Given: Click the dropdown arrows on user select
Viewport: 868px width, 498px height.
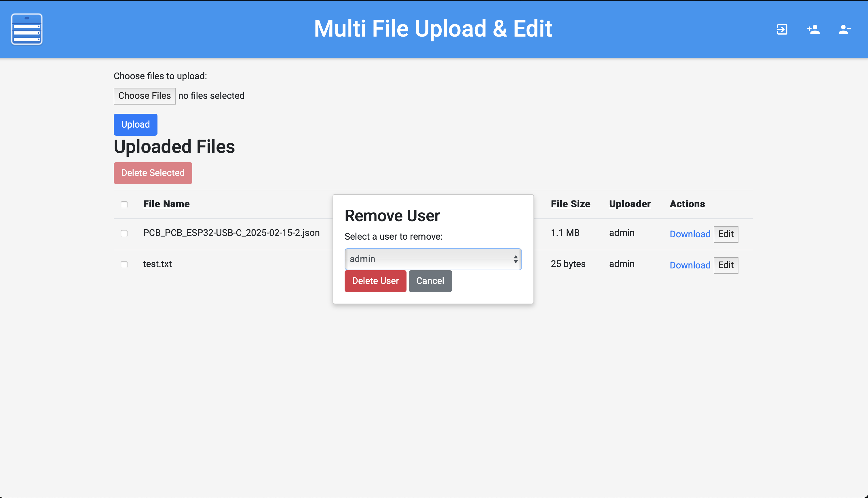Looking at the screenshot, I should click(x=515, y=259).
